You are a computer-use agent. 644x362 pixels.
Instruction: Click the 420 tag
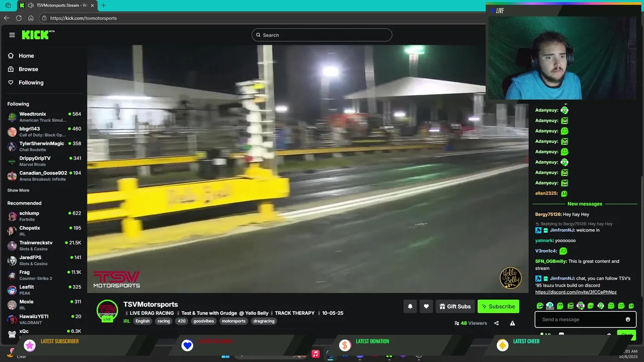(x=182, y=321)
